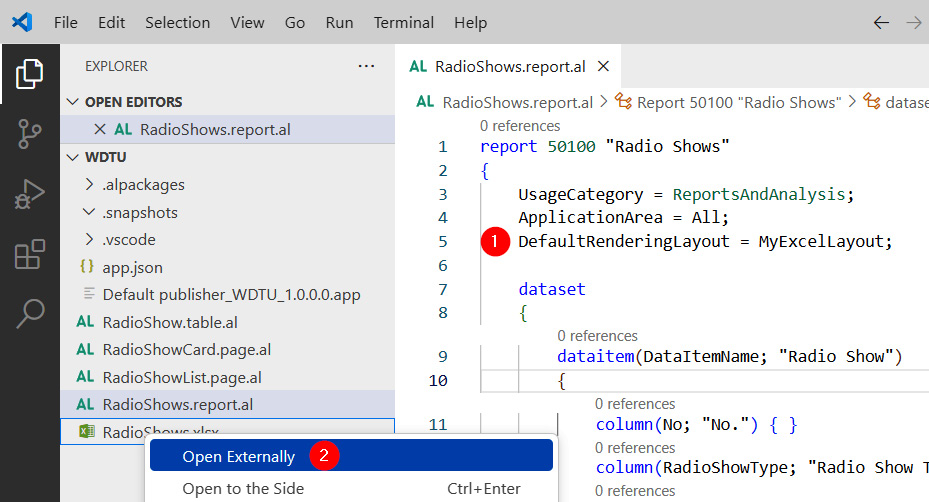Click line number 5 in the gutter
Viewport: 929px width, 502px height.
tap(443, 241)
